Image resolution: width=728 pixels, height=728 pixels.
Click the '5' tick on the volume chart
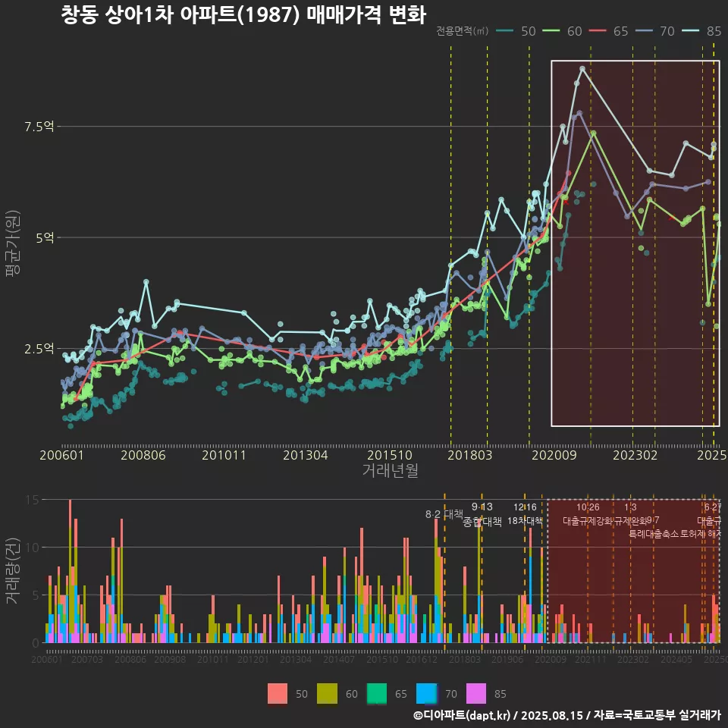(x=36, y=595)
